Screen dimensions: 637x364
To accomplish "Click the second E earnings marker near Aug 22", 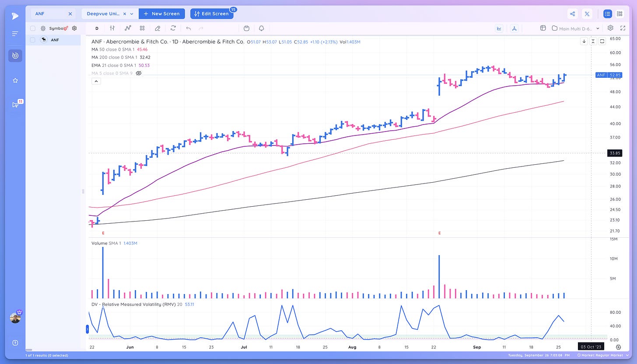I will pyautogui.click(x=439, y=233).
